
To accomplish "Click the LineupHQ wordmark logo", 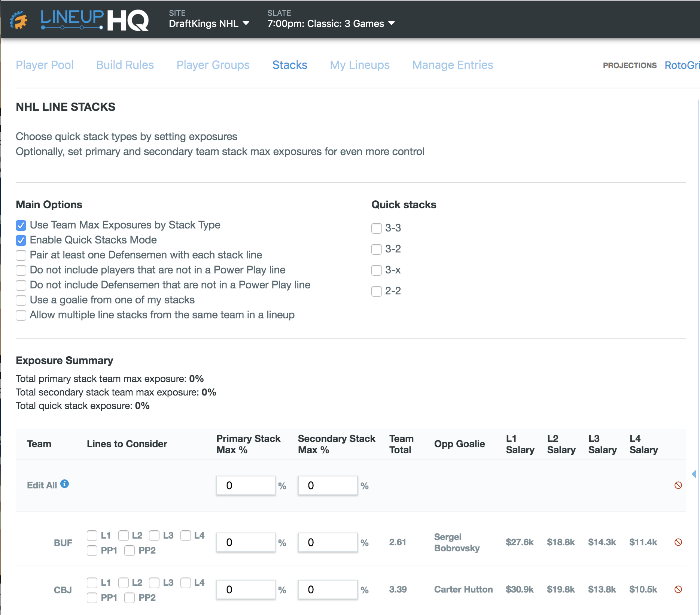I will [94, 20].
